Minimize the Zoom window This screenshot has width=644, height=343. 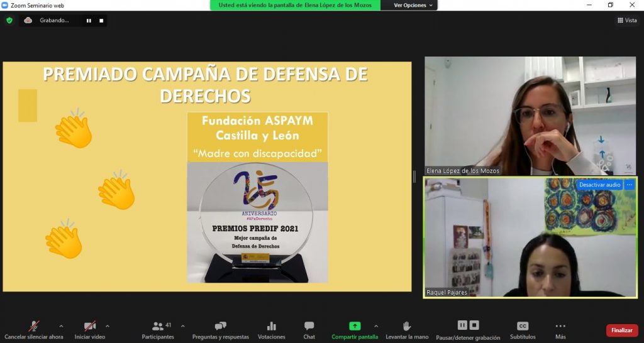[x=589, y=5]
